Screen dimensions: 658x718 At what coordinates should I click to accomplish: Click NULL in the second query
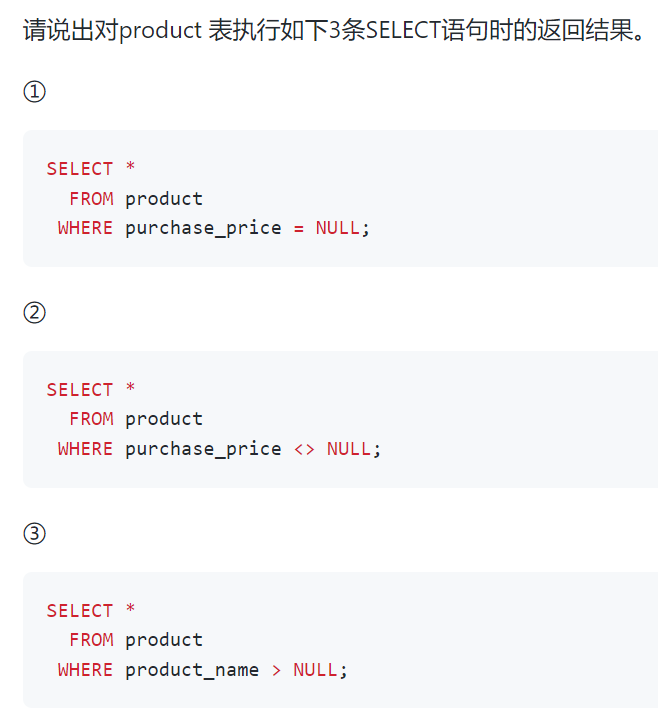[348, 449]
